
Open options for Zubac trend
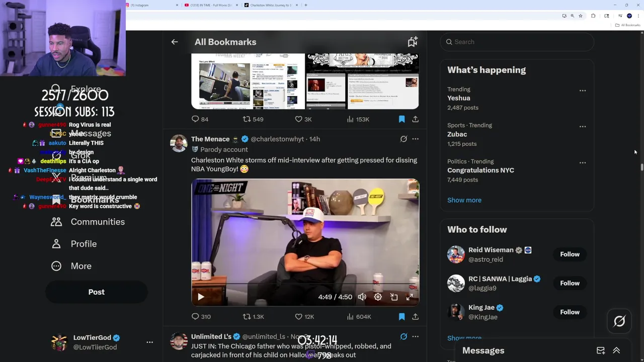pos(583,127)
